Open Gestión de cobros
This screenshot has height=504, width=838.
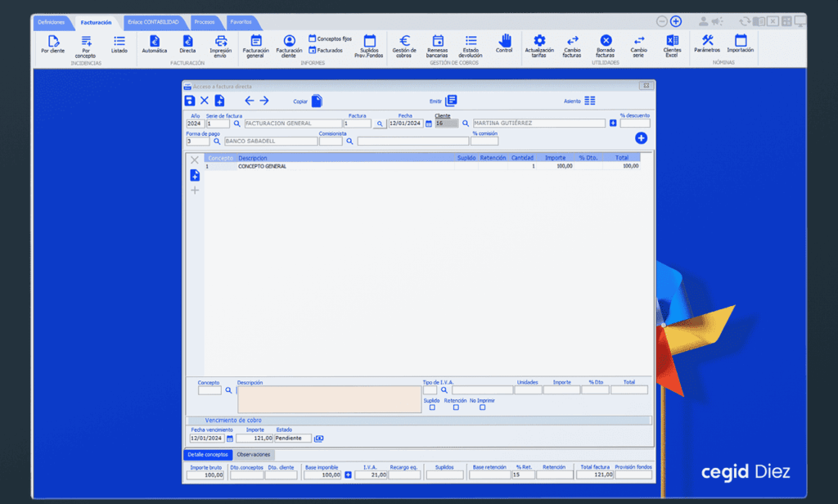tap(404, 47)
